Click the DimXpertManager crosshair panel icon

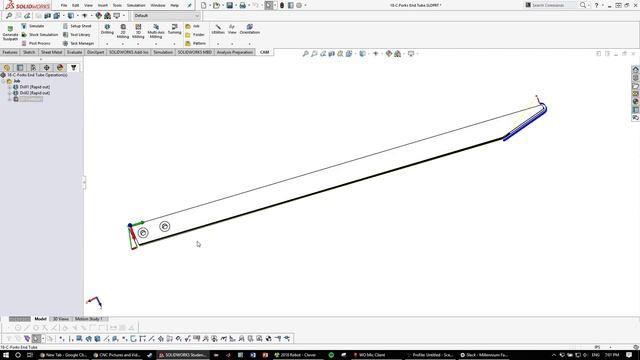coord(47,68)
